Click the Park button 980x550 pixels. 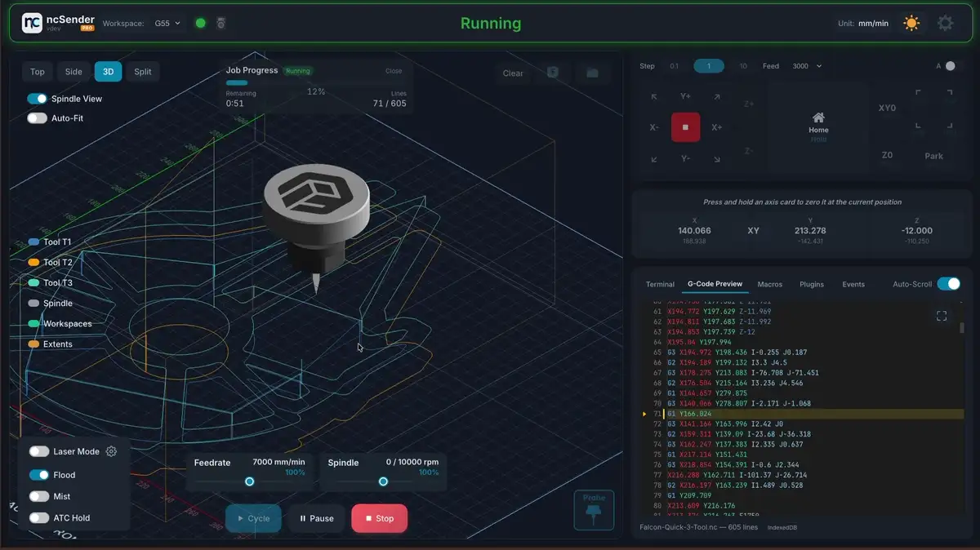coord(933,156)
